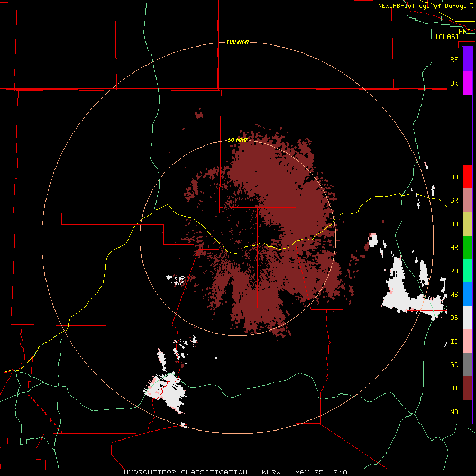This screenshot has height=476, width=476.
Task: Click the BI legend label
Action: click(454, 388)
